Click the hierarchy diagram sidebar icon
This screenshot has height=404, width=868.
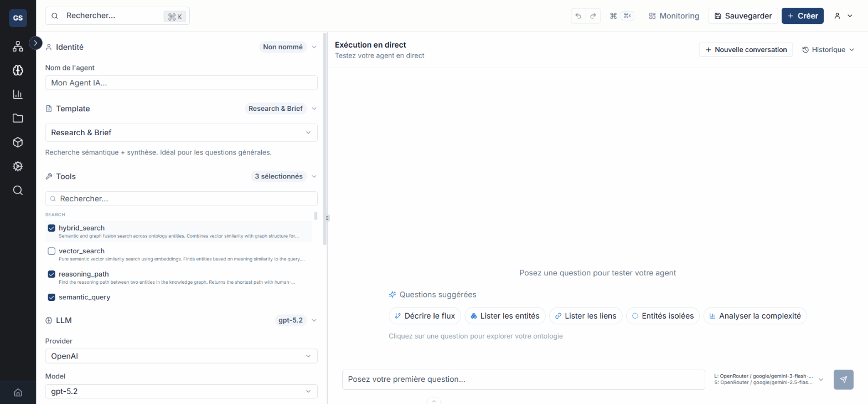pos(18,47)
